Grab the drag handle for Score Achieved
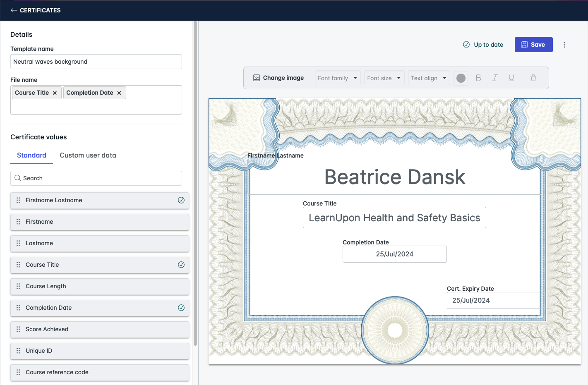 coord(18,329)
